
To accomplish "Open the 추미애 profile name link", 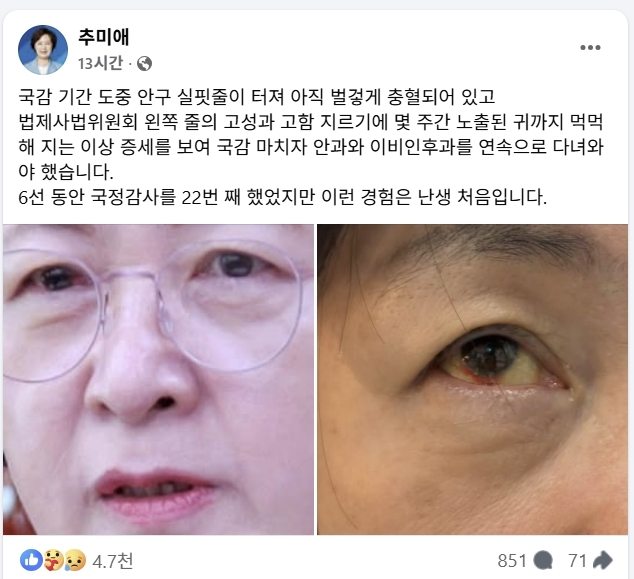I will (104, 37).
